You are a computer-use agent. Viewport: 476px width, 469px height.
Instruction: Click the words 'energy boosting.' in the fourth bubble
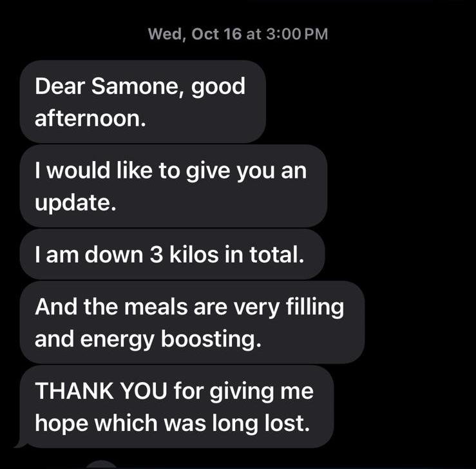coord(171,340)
